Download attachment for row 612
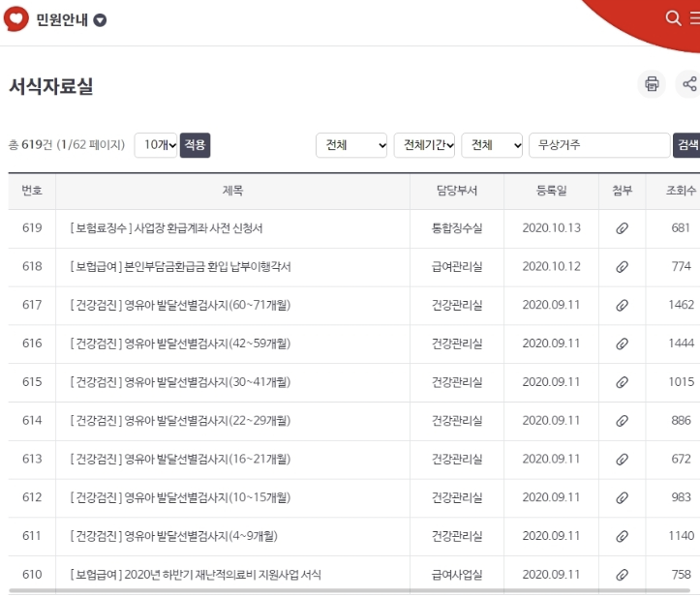 tap(622, 497)
